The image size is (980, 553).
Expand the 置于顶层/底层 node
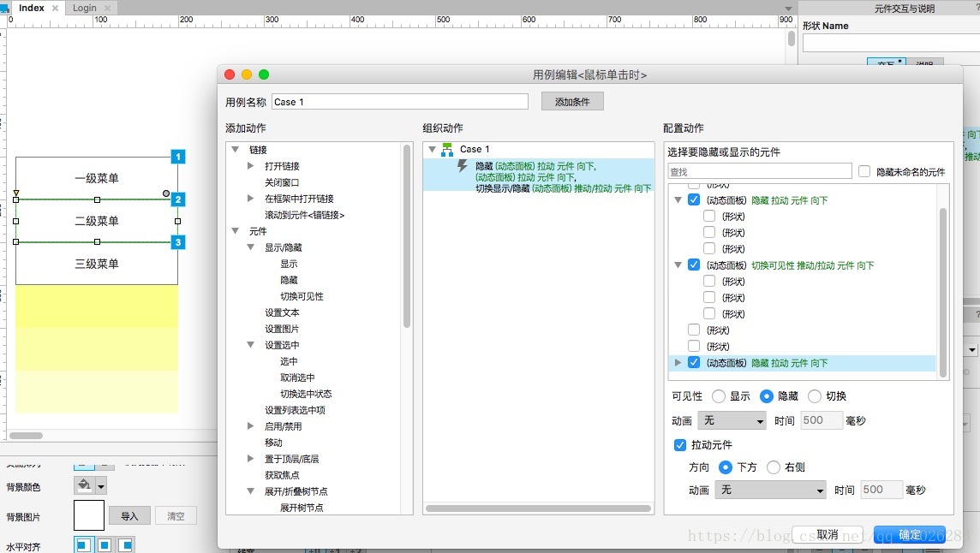click(251, 458)
